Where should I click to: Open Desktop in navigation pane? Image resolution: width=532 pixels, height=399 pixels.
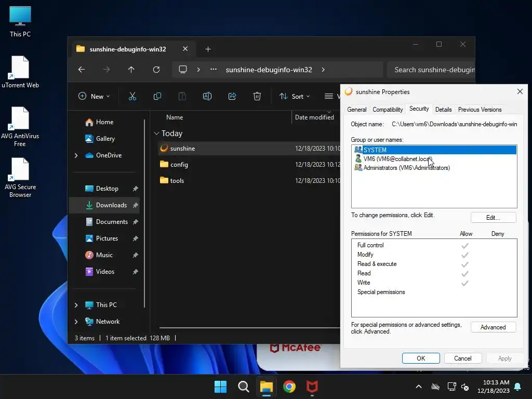click(x=104, y=189)
